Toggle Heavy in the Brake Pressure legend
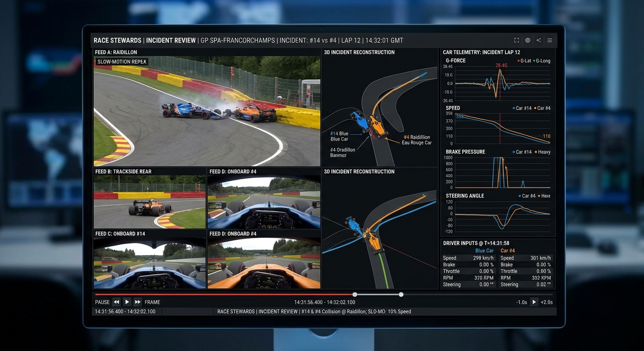The height and width of the screenshot is (351, 644). coord(542,152)
